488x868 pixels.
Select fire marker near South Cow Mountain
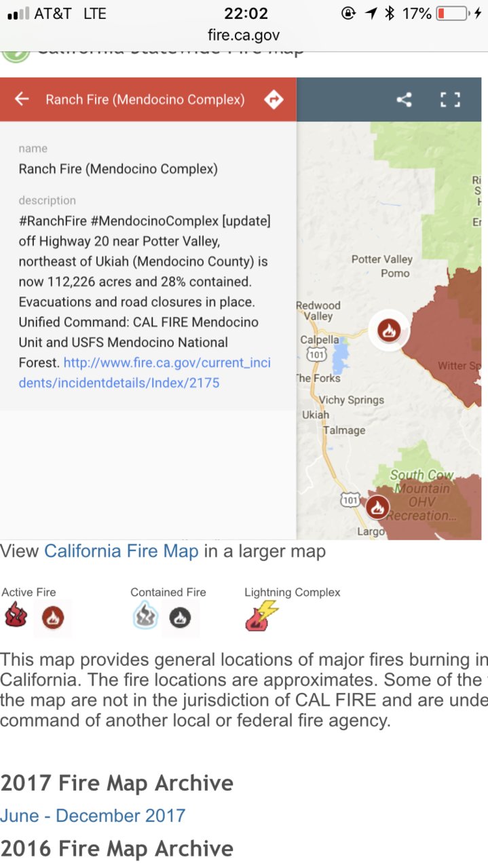coord(377,506)
